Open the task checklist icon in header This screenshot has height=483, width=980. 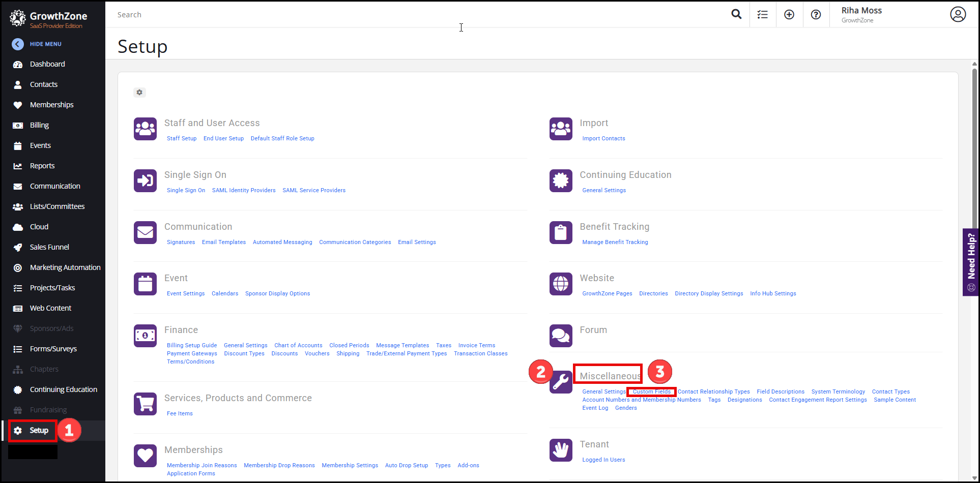point(762,15)
